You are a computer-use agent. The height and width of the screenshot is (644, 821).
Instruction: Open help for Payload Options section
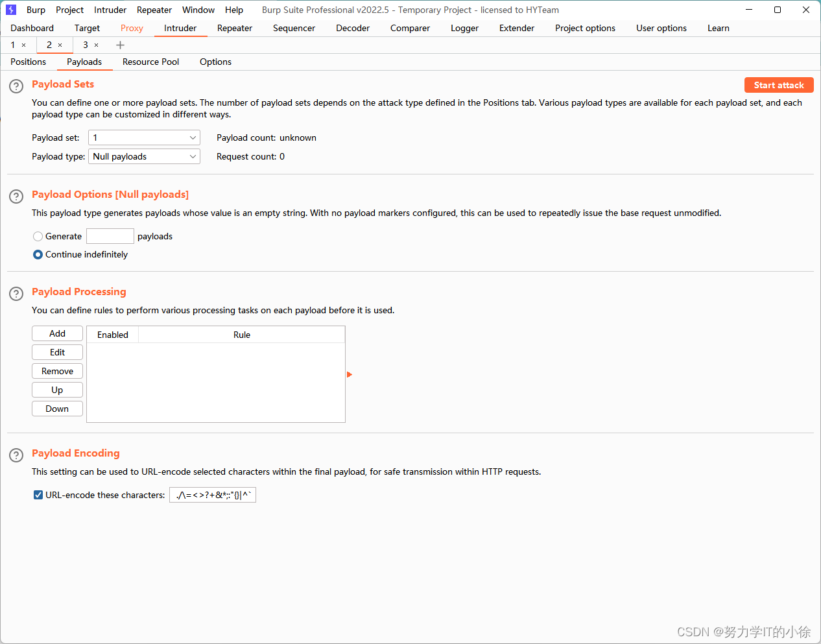click(16, 197)
